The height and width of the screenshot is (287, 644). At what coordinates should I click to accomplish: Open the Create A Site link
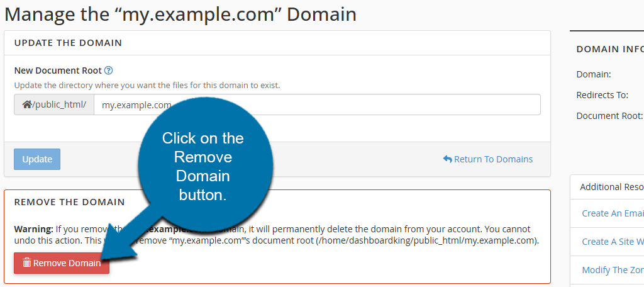click(x=613, y=242)
